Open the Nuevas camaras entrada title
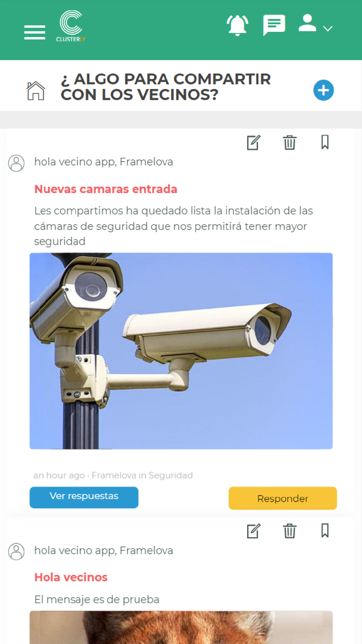This screenshot has width=362, height=644. [106, 189]
